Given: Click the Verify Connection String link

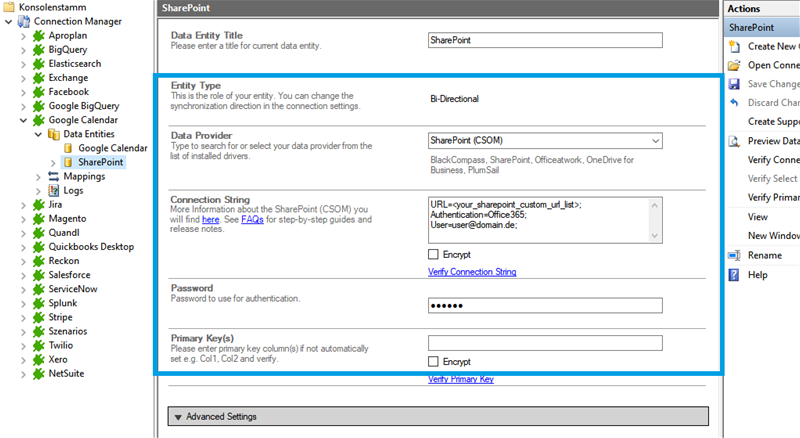Looking at the screenshot, I should 472,272.
